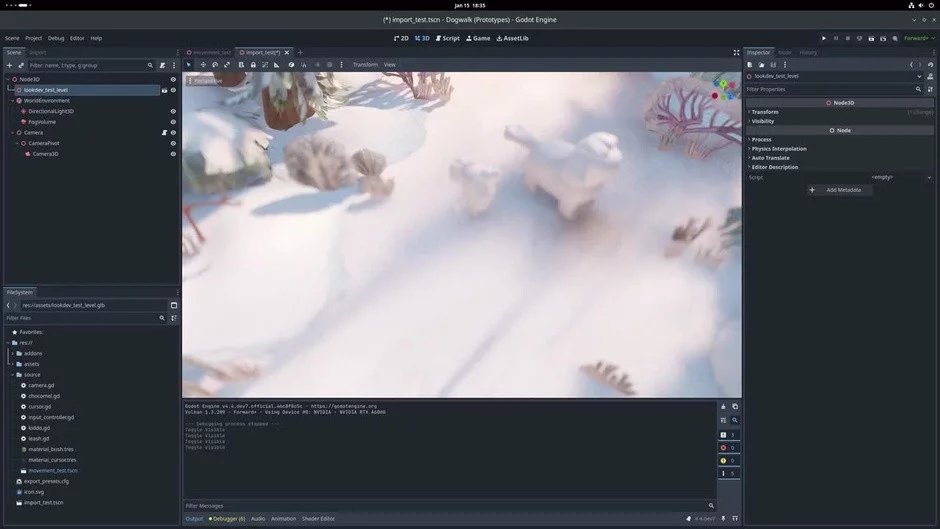The image size is (940, 529).
Task: Click the Filter Messages input field
Action: tap(450, 506)
